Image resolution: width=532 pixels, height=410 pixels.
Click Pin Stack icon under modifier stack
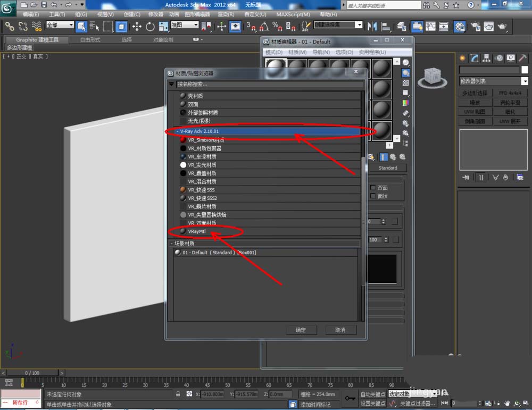466,178
